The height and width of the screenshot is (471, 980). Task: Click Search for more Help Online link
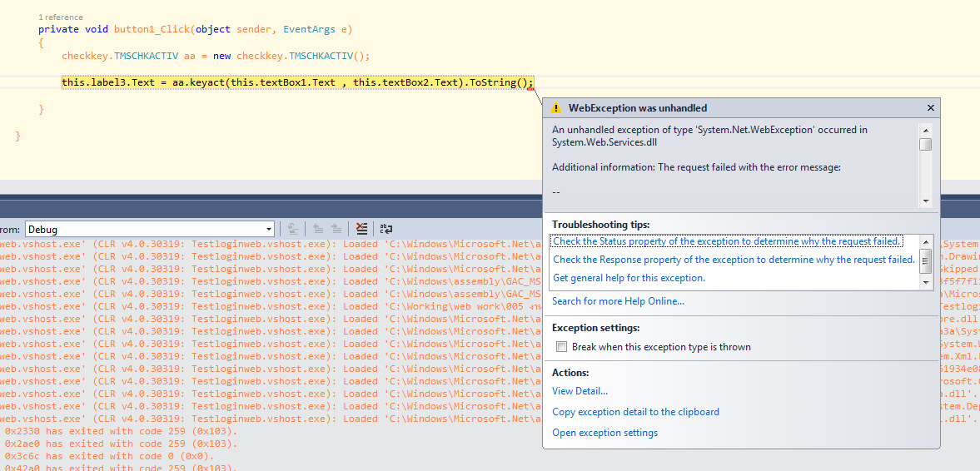point(618,302)
